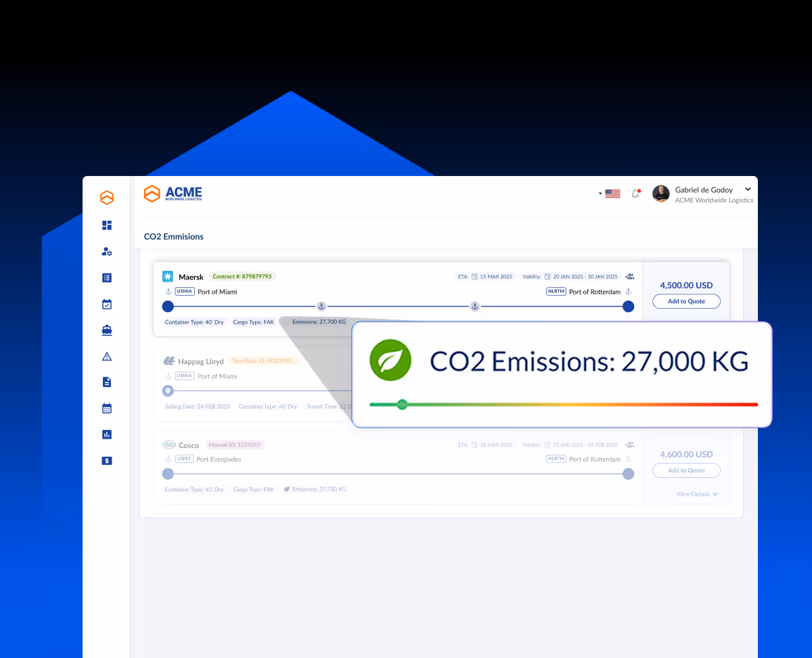The image size is (812, 658).
Task: Click first anchor stop on Maersk route
Action: 321,307
